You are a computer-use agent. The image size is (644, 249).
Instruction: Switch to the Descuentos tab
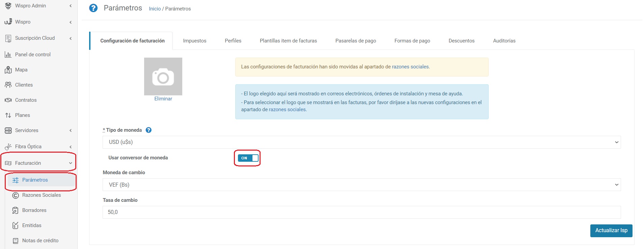461,41
